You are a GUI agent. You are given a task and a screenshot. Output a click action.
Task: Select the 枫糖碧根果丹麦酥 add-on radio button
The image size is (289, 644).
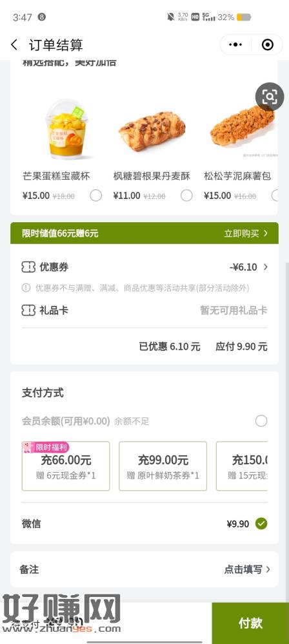pos(186,196)
